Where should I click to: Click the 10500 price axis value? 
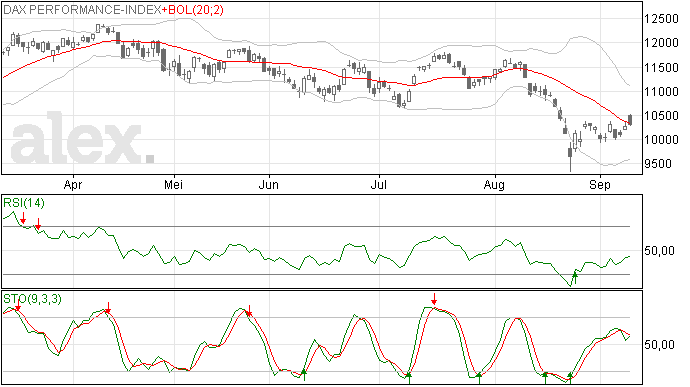point(661,116)
